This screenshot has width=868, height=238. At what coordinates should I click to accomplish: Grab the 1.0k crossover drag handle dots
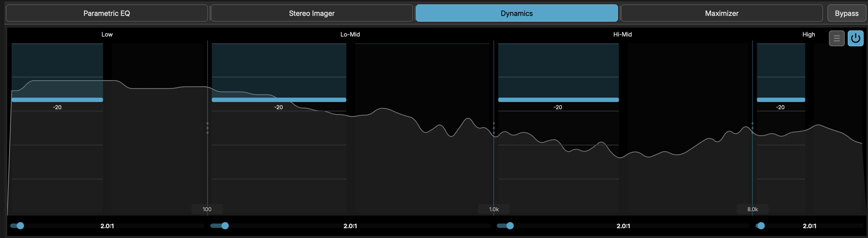(x=494, y=128)
